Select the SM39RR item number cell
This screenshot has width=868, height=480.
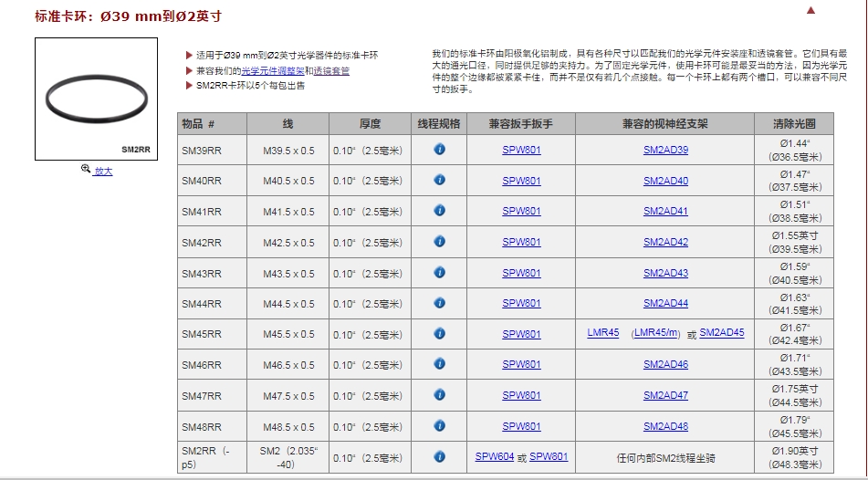click(212, 150)
